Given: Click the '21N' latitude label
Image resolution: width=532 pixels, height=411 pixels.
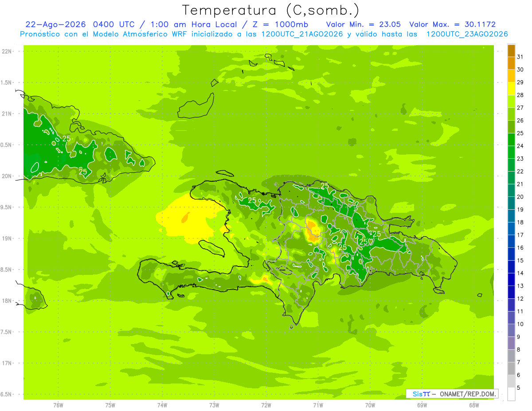Looking at the screenshot, I should click(x=7, y=114).
